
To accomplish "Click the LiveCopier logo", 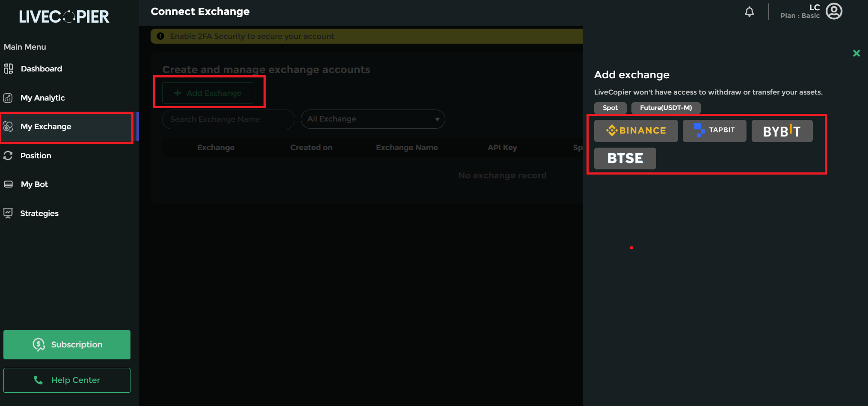I will coord(64,17).
